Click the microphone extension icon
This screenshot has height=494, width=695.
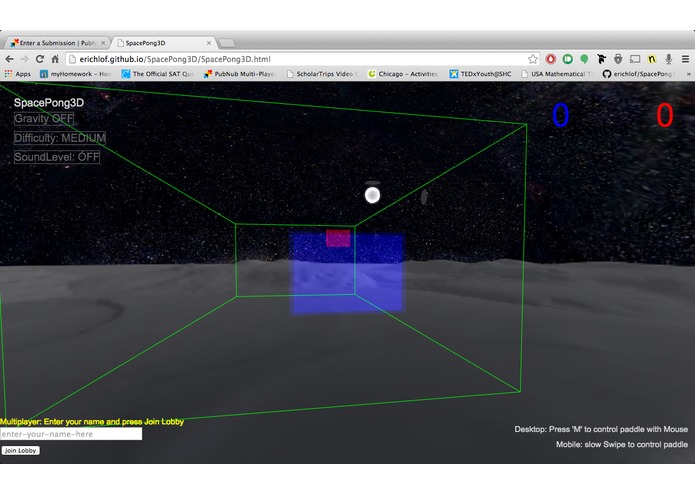[x=668, y=59]
